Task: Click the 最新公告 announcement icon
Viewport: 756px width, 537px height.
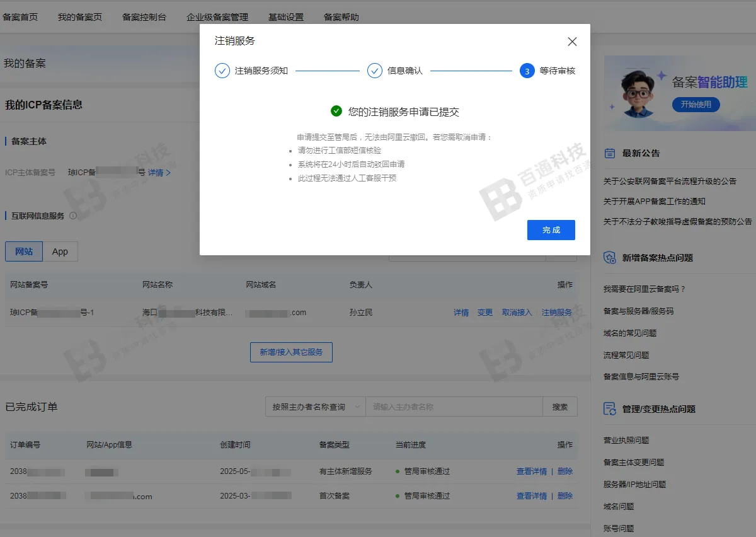Action: pyautogui.click(x=609, y=153)
